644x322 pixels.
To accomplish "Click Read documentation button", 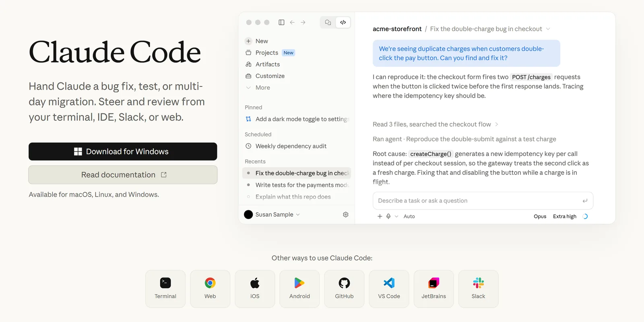I will pos(123,175).
